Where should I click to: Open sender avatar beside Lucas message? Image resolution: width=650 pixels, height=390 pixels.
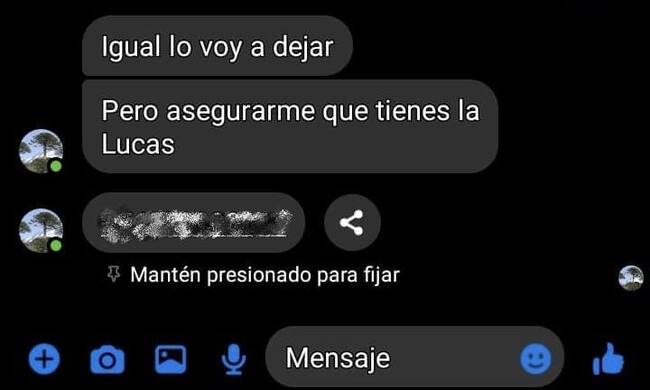click(41, 151)
